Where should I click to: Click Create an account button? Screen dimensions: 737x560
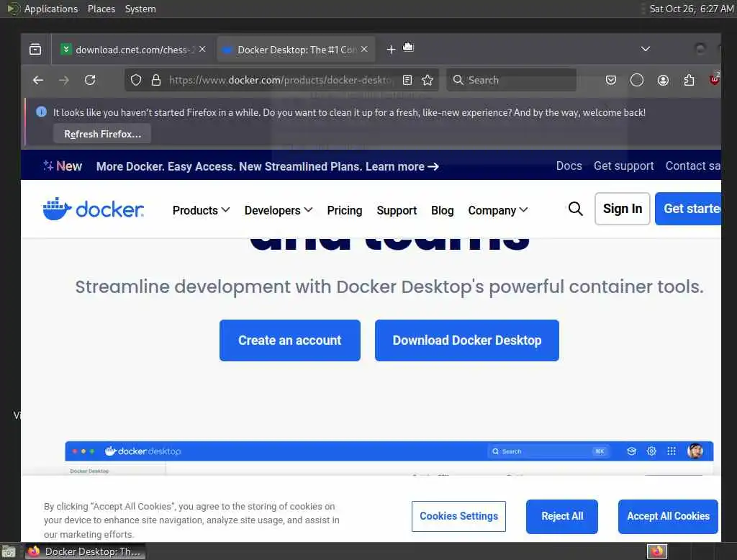click(290, 340)
